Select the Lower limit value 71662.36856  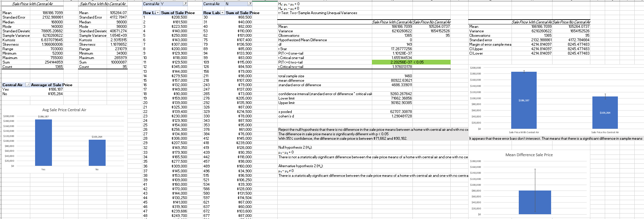pyautogui.click(x=401, y=98)
